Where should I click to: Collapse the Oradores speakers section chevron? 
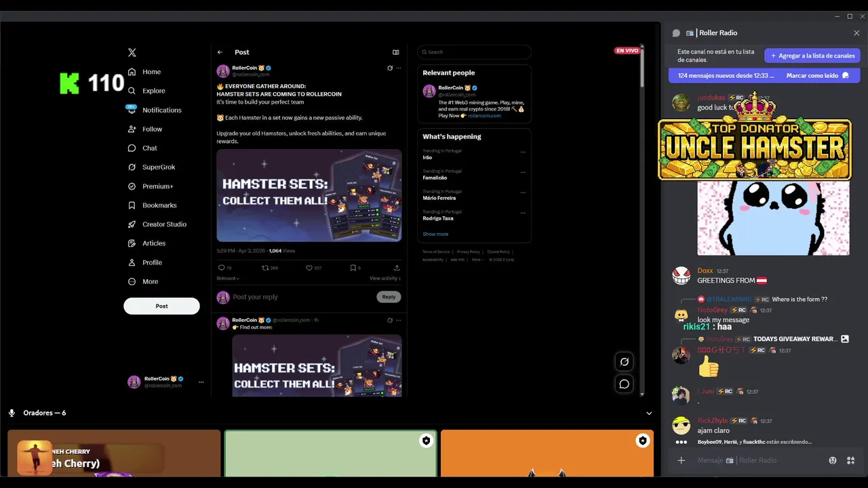649,413
